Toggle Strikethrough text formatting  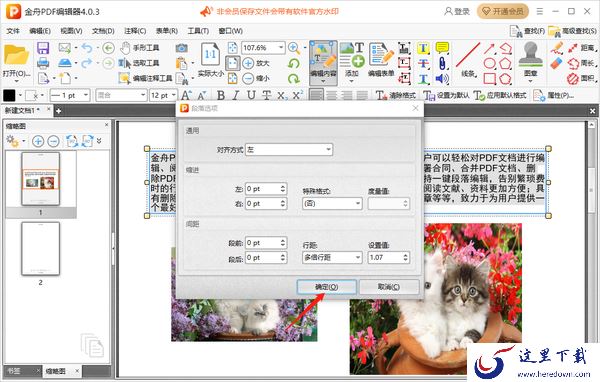[x=266, y=95]
